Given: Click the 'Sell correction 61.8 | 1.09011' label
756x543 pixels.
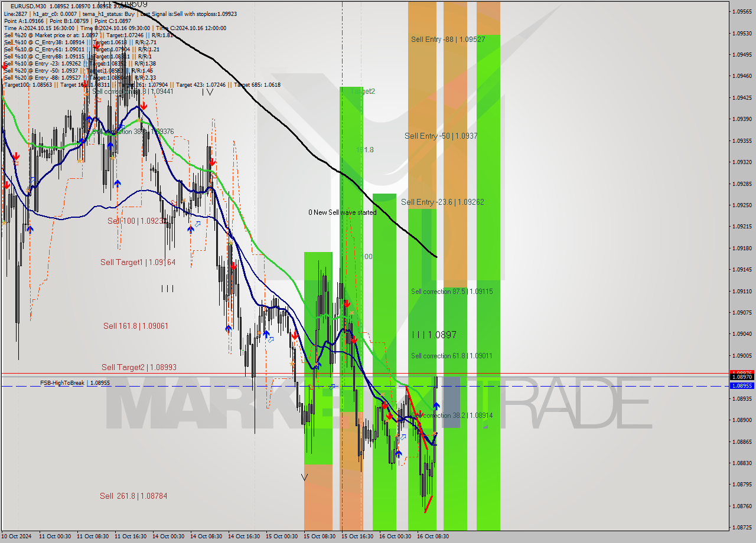Looking at the screenshot, I should (452, 356).
